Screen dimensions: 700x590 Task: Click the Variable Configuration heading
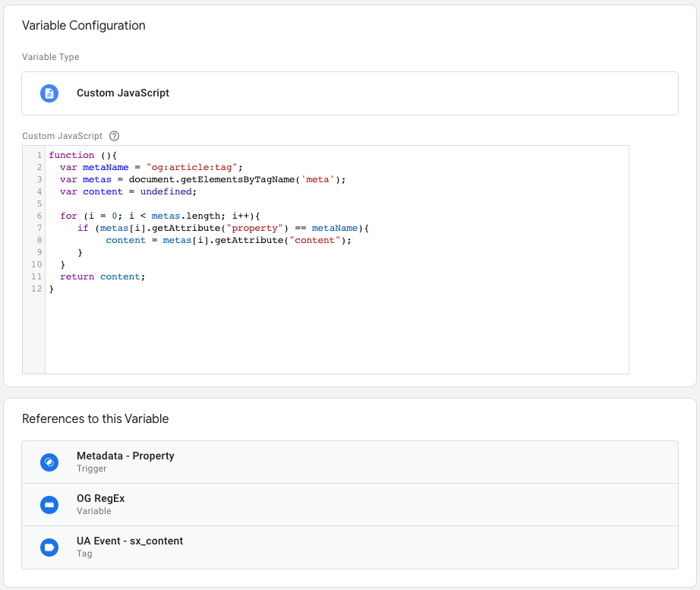click(84, 26)
